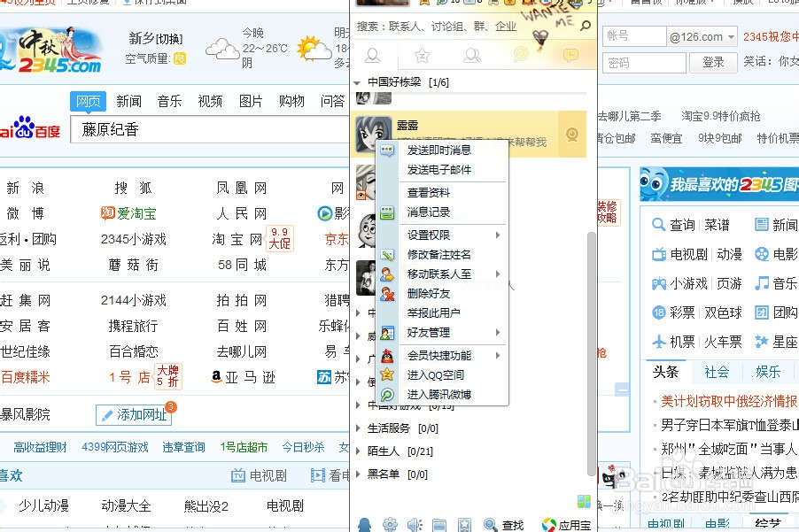Screen dimensions: 799x532
Task: Choose 发送电子邮件 in context menu
Action: pyautogui.click(x=439, y=170)
